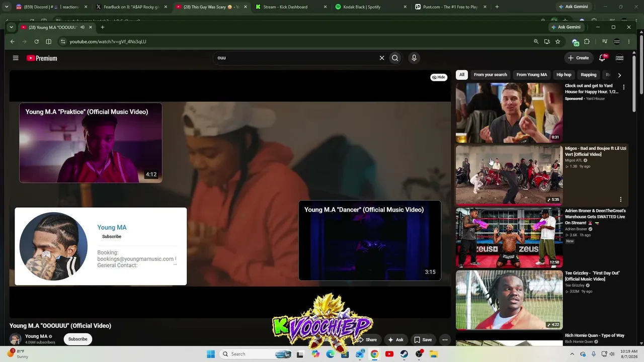This screenshot has height=362, width=644.
Task: Select the 'From your search' filter chip
Action: [x=491, y=75]
